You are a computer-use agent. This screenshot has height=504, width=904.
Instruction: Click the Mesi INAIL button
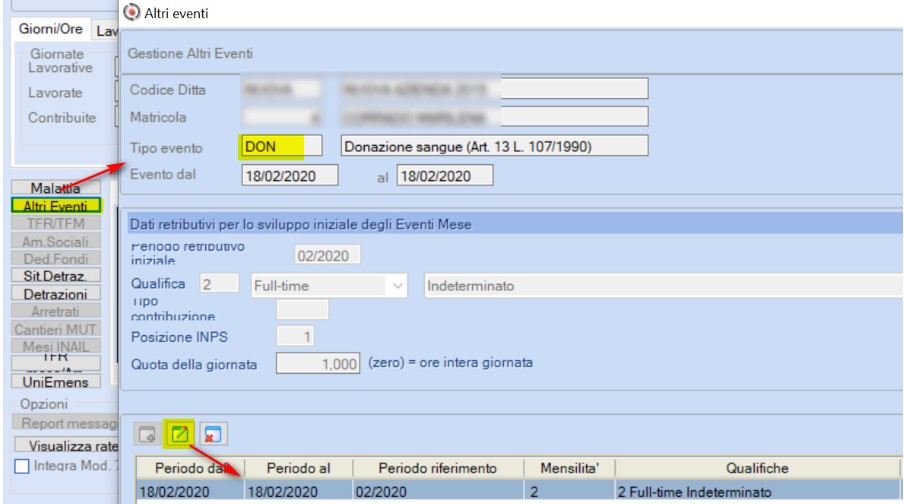[56, 347]
